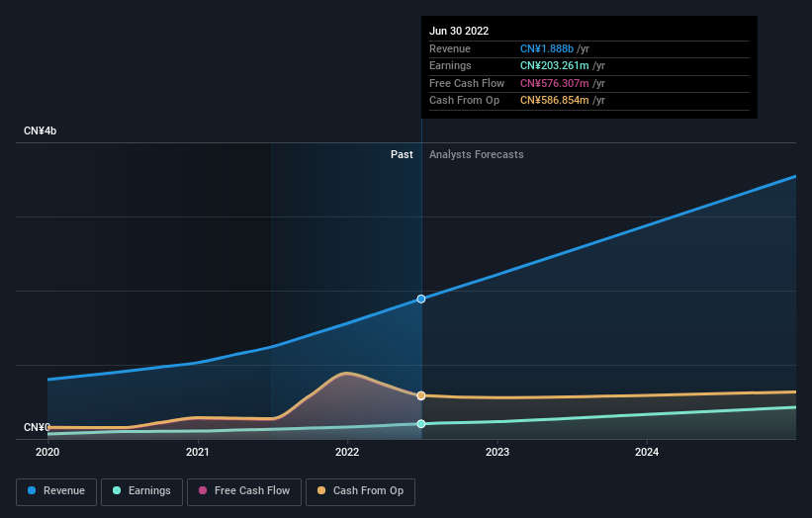Toggle the Revenue legend button
Viewport: 812px width, 518px height.
(56, 491)
